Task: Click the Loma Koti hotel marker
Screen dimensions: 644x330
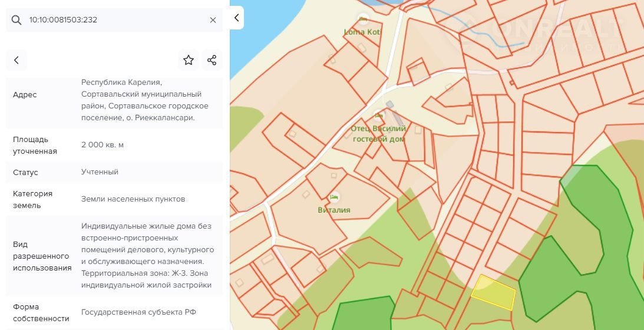Action: [x=364, y=19]
